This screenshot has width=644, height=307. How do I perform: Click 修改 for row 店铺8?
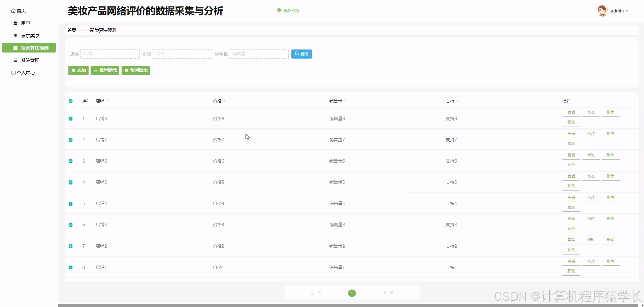[x=591, y=112]
